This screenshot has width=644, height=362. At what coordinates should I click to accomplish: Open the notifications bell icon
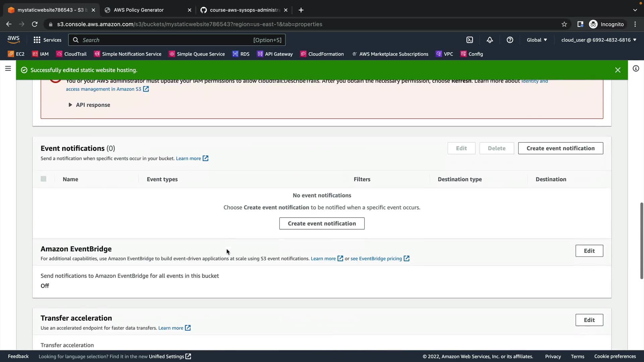490,40
